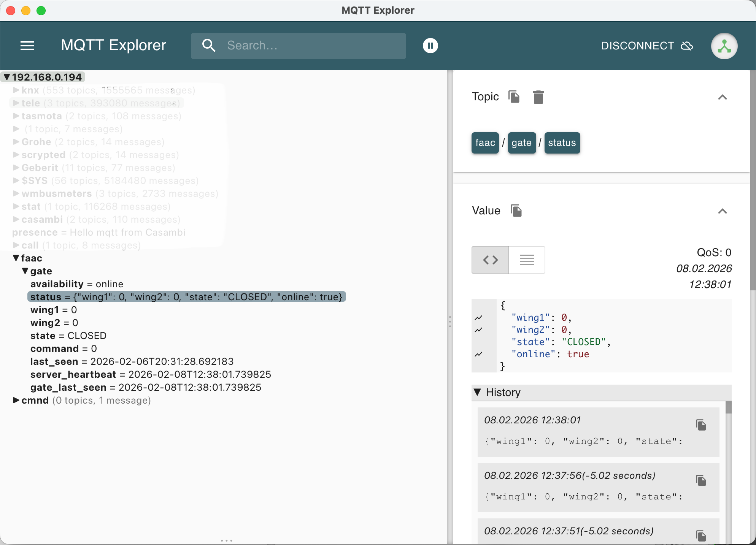Expand the knx topic tree
Viewport: 756px width, 545px height.
point(16,90)
